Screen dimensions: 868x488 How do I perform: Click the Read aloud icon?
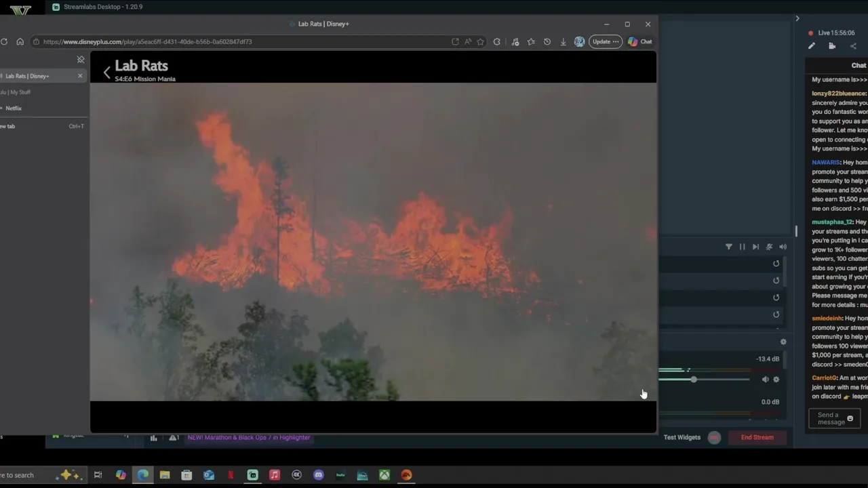point(468,41)
